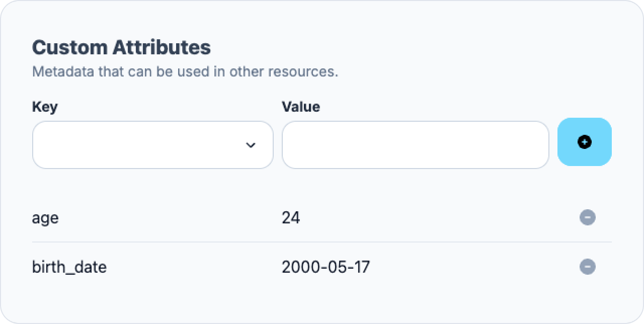The width and height of the screenshot is (644, 324).
Task: Click the Value field label
Action: [x=301, y=107]
